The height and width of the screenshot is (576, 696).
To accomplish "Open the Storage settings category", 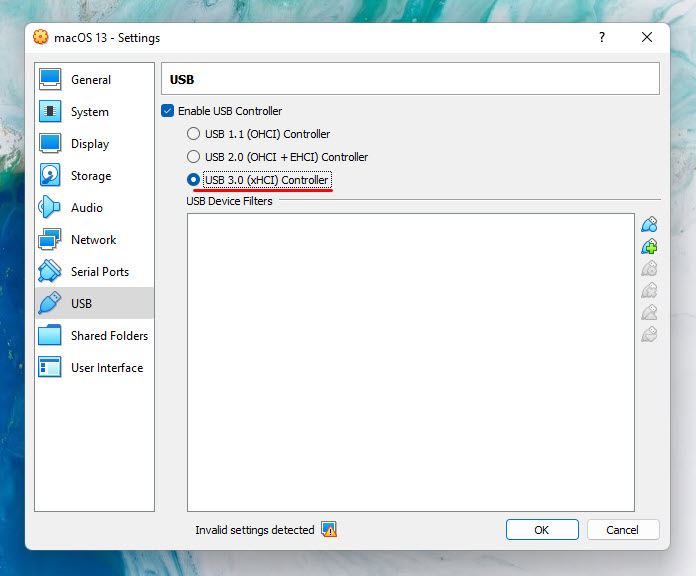I will tap(94, 176).
